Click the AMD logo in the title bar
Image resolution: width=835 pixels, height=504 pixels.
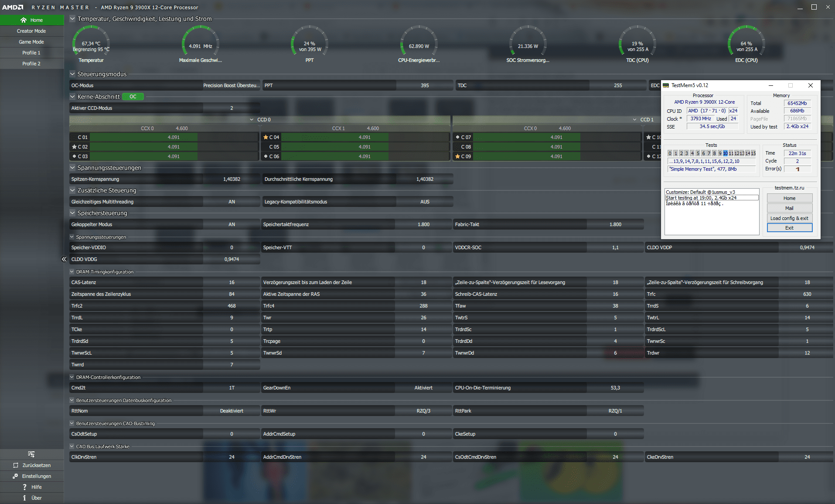pos(13,7)
